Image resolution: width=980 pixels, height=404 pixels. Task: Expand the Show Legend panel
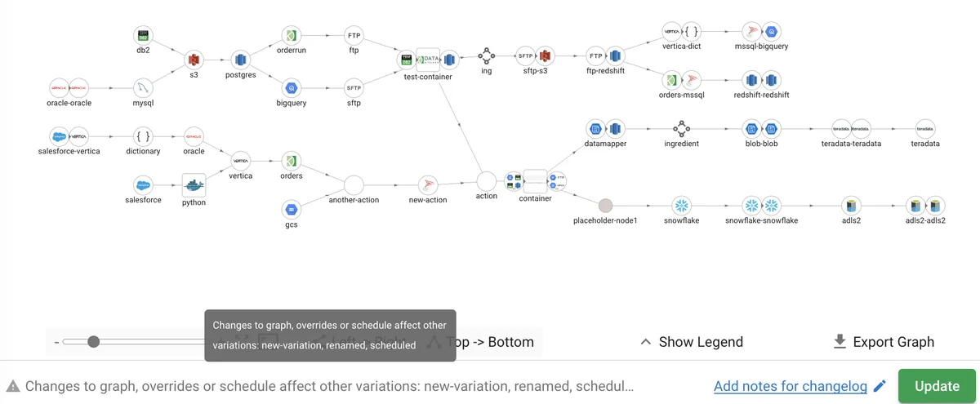(691, 342)
